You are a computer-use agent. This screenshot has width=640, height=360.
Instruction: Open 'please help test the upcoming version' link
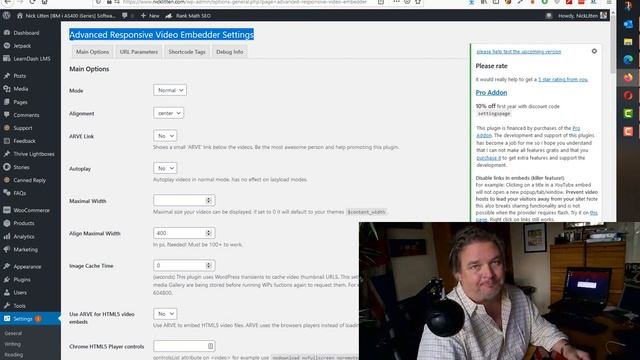[519, 52]
